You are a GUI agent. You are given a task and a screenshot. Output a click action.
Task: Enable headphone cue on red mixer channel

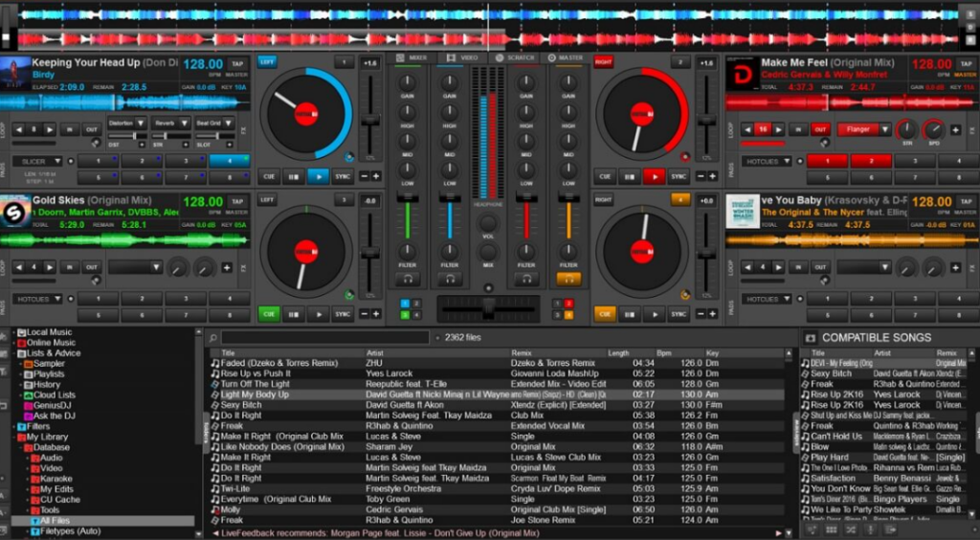coord(526,279)
